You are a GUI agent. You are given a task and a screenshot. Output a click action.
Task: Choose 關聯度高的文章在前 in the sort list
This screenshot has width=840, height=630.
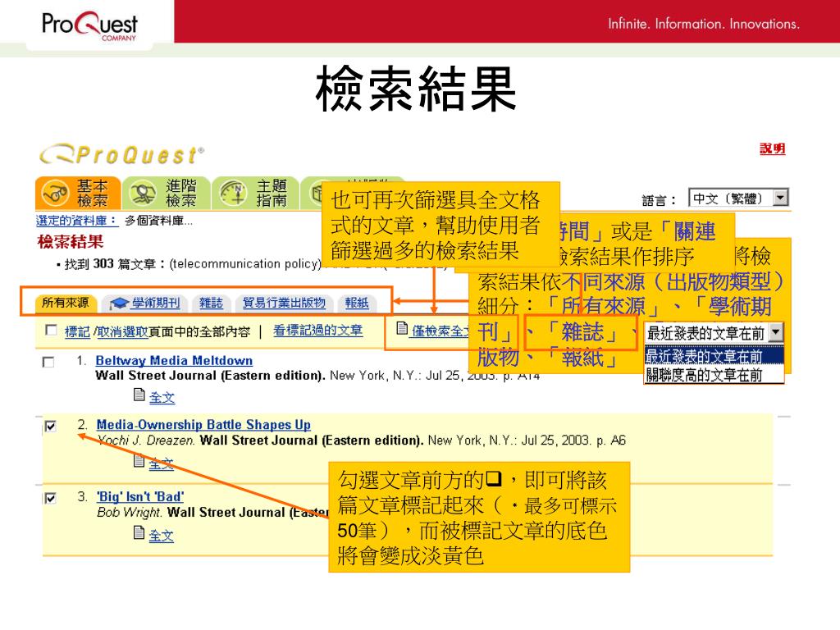pyautogui.click(x=714, y=374)
